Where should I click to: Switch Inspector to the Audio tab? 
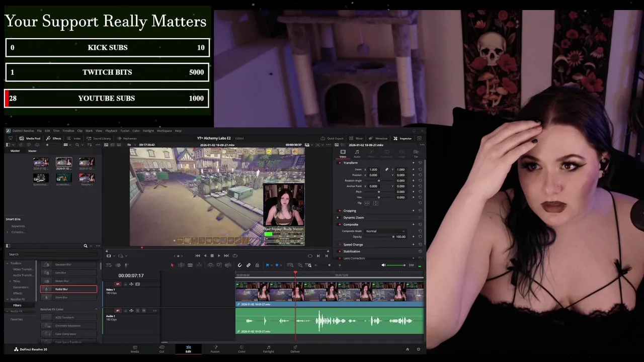click(x=357, y=153)
